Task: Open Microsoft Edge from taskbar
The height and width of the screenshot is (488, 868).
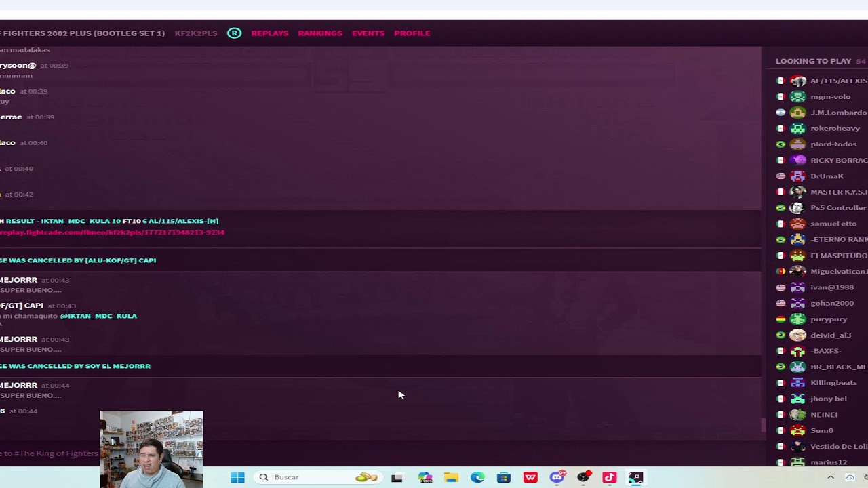Action: (477, 478)
